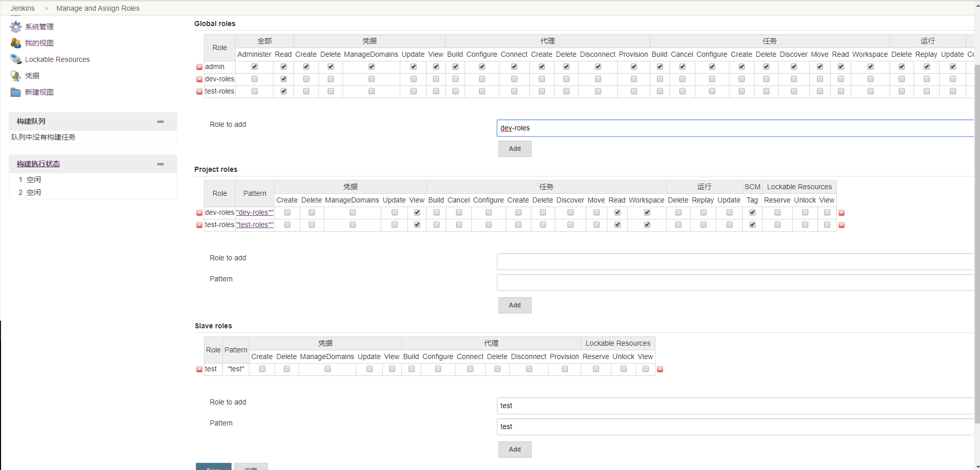Toggle 凭据 View for dev-roles project role
The height and width of the screenshot is (470, 980).
(417, 212)
